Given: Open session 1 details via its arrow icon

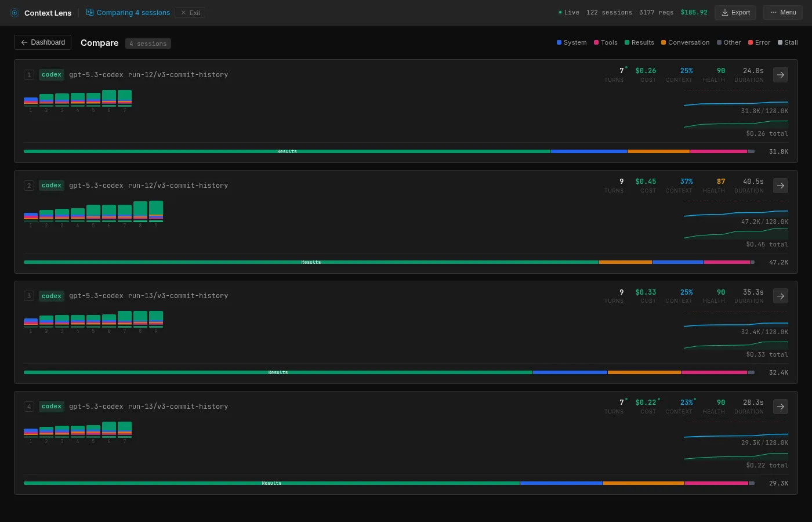Looking at the screenshot, I should point(780,75).
